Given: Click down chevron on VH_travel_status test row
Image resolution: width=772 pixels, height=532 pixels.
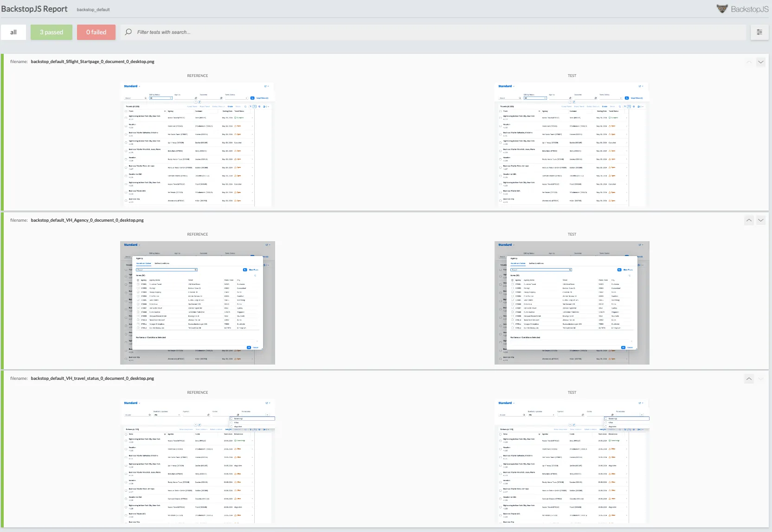Looking at the screenshot, I should pyautogui.click(x=760, y=378).
